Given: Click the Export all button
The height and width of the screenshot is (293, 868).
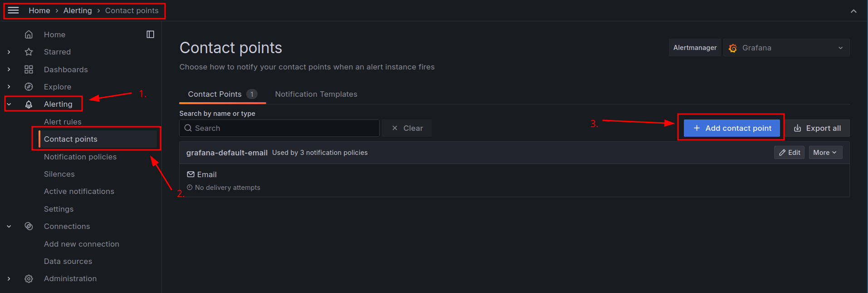Looking at the screenshot, I should pyautogui.click(x=817, y=128).
